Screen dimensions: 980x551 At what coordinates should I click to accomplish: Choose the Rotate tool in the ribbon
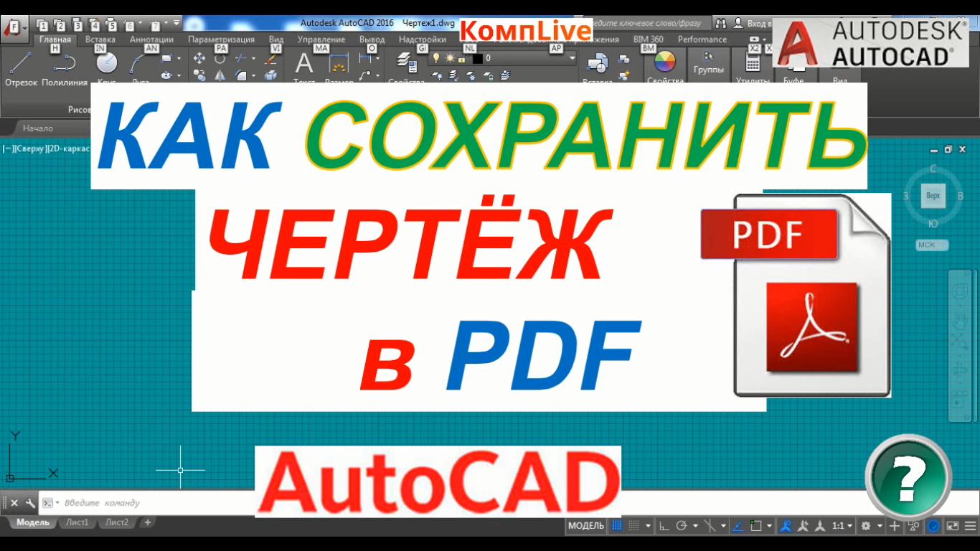220,58
